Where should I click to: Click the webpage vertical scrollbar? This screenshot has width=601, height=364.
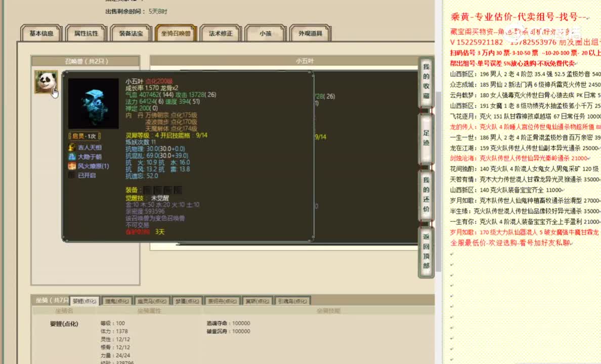(439, 182)
